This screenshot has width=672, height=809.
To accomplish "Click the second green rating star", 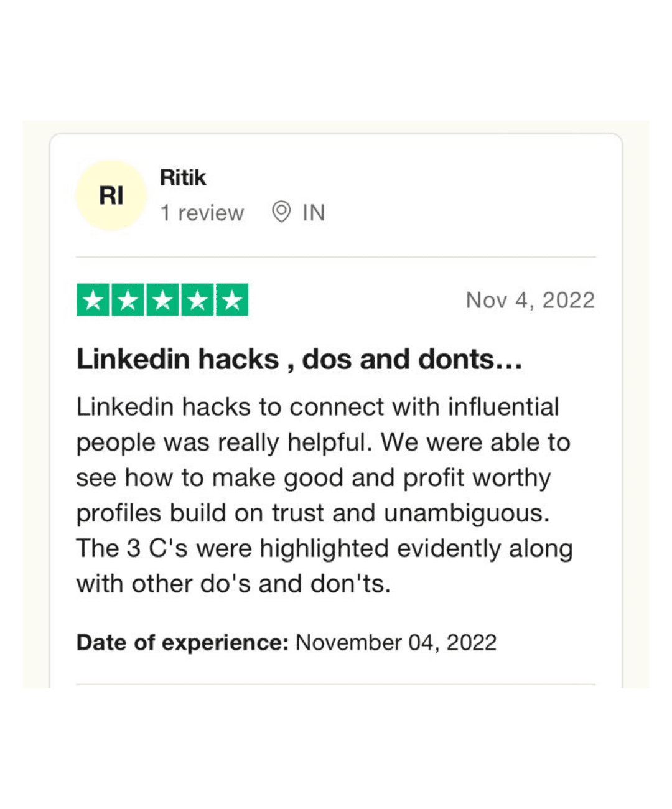I will (128, 300).
